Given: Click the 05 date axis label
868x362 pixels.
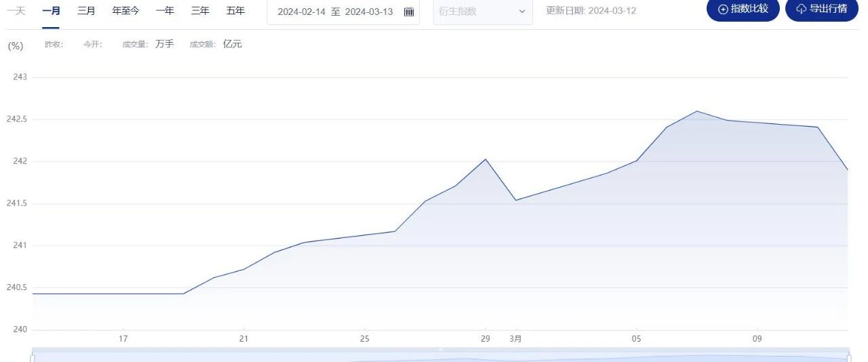Looking at the screenshot, I should tap(636, 338).
